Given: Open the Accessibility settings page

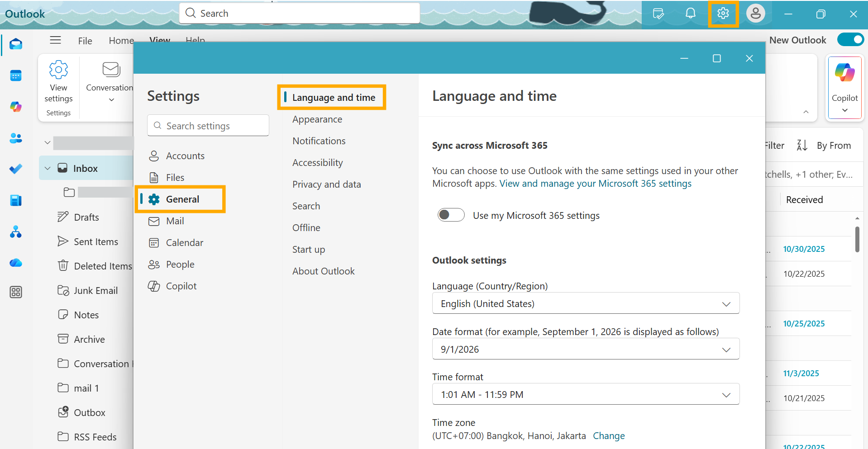Looking at the screenshot, I should pyautogui.click(x=317, y=163).
